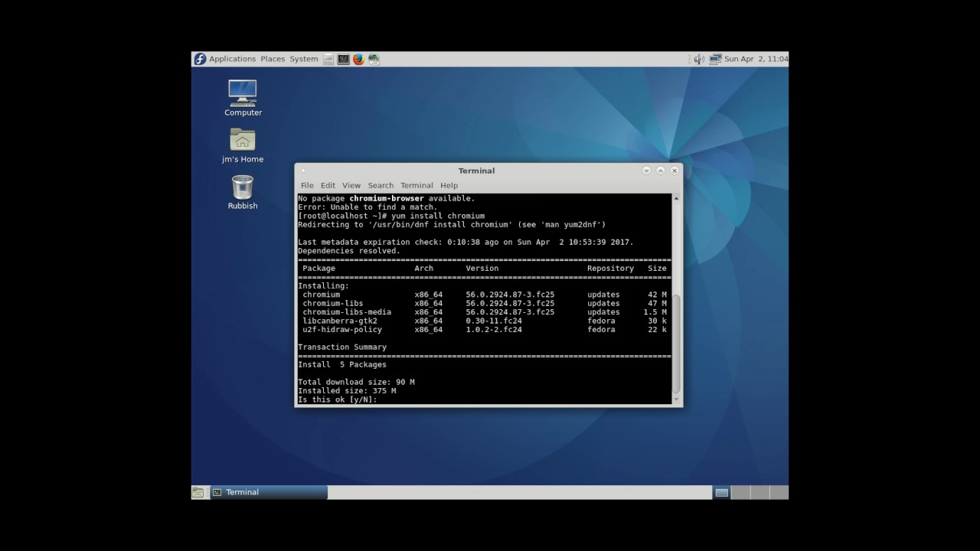Open the Applications menu in top panel
This screenshot has width=980, height=551.
coord(232,59)
